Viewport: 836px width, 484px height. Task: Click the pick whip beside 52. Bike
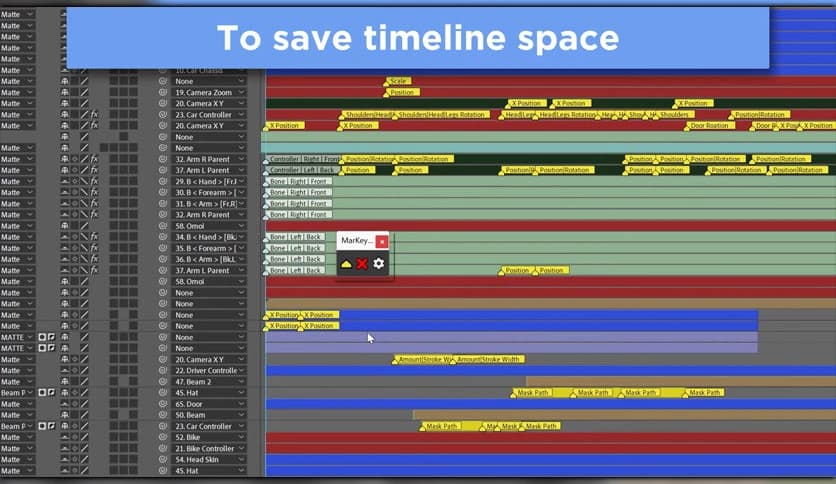pyautogui.click(x=163, y=437)
